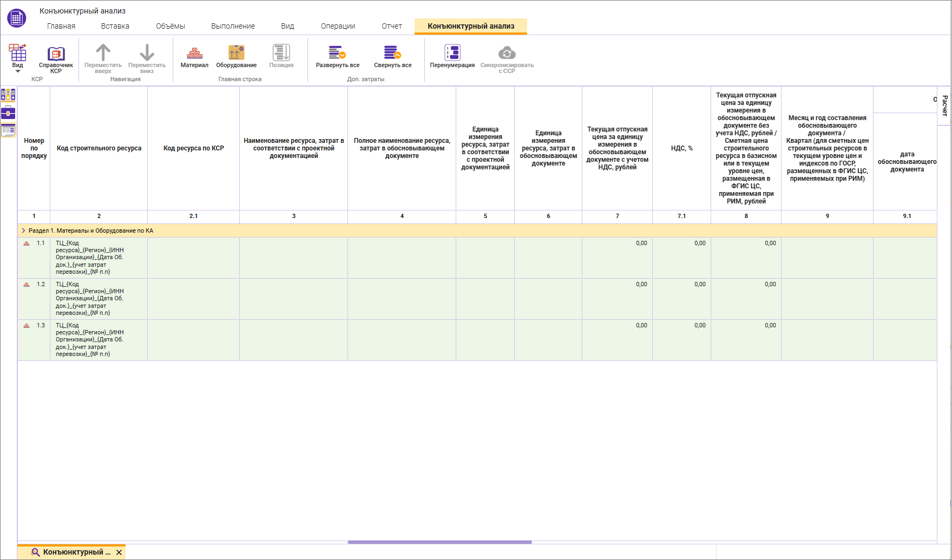Close the Конъюнктурный document tab

(119, 552)
